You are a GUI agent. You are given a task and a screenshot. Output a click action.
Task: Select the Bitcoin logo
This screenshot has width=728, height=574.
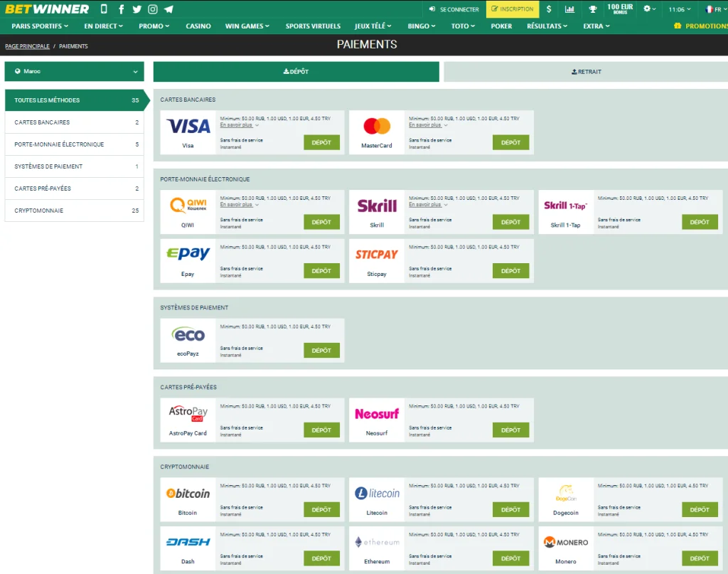pos(188,494)
